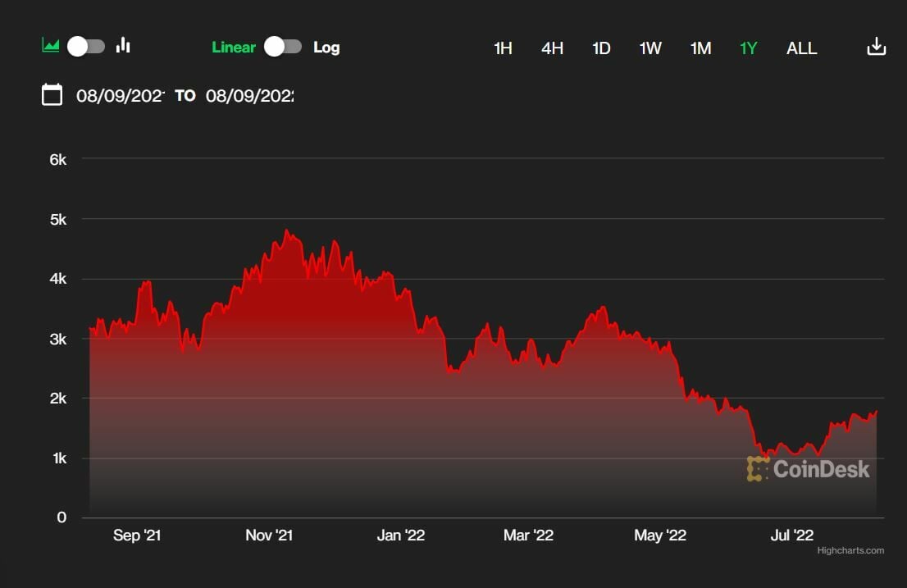
Task: Select the 1W time range
Action: coord(650,48)
